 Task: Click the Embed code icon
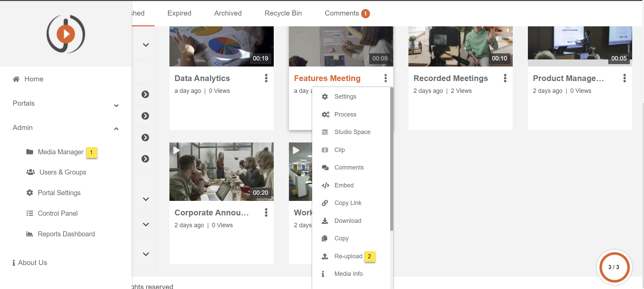click(325, 185)
